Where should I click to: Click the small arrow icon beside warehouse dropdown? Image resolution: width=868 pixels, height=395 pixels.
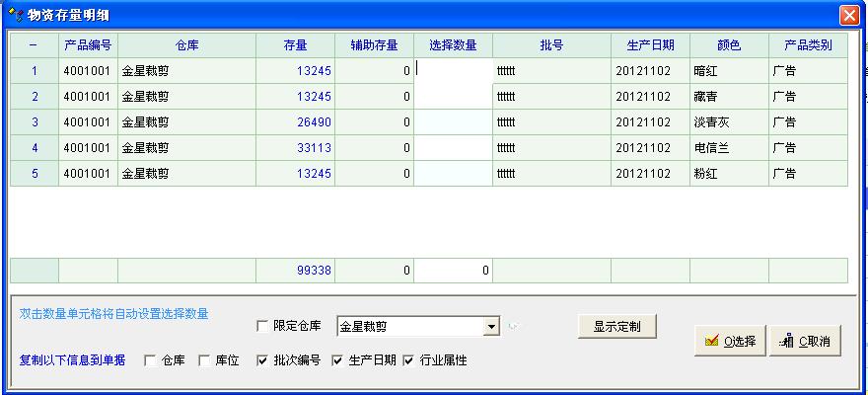click(514, 326)
